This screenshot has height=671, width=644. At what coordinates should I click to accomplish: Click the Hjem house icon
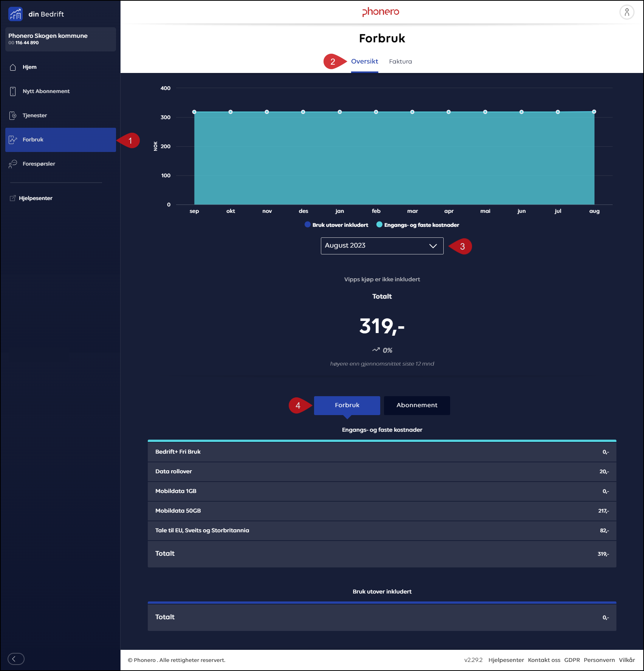pos(13,67)
